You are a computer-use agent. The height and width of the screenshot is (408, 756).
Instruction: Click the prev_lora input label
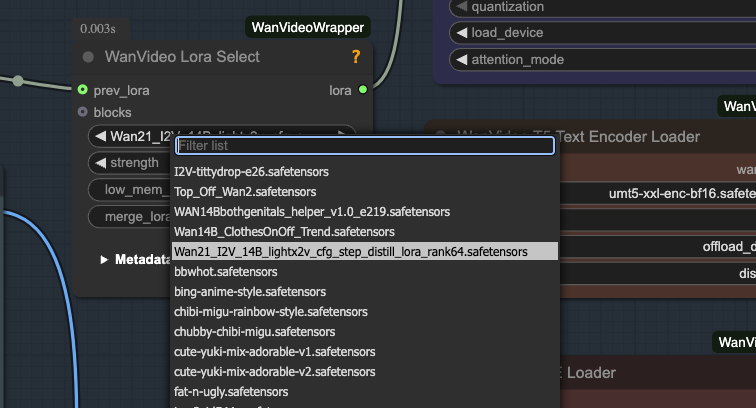(121, 90)
